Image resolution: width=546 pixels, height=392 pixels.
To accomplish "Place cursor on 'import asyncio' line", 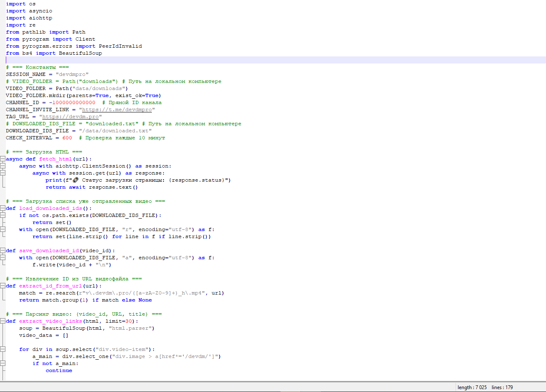I will [x=29, y=11].
